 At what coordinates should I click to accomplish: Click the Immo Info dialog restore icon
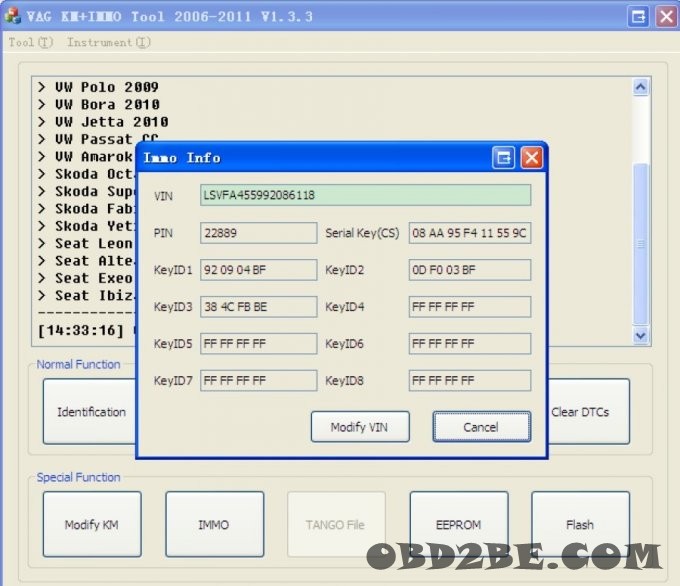click(x=503, y=157)
